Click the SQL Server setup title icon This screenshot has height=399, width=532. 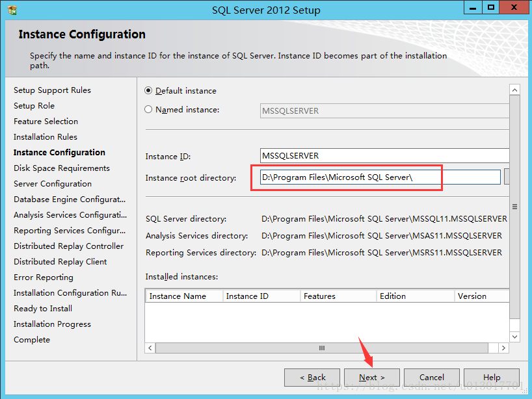[x=12, y=10]
